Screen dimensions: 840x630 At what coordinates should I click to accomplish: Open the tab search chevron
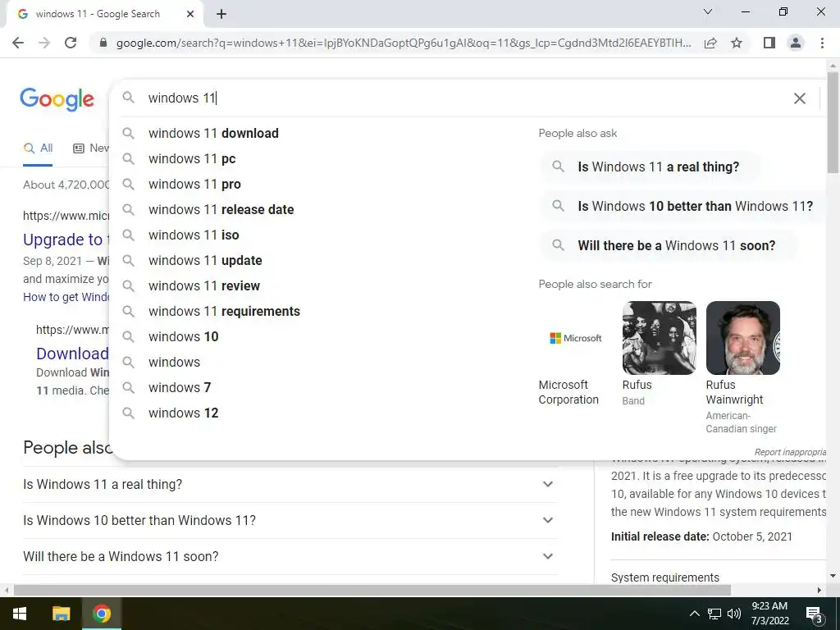point(708,11)
